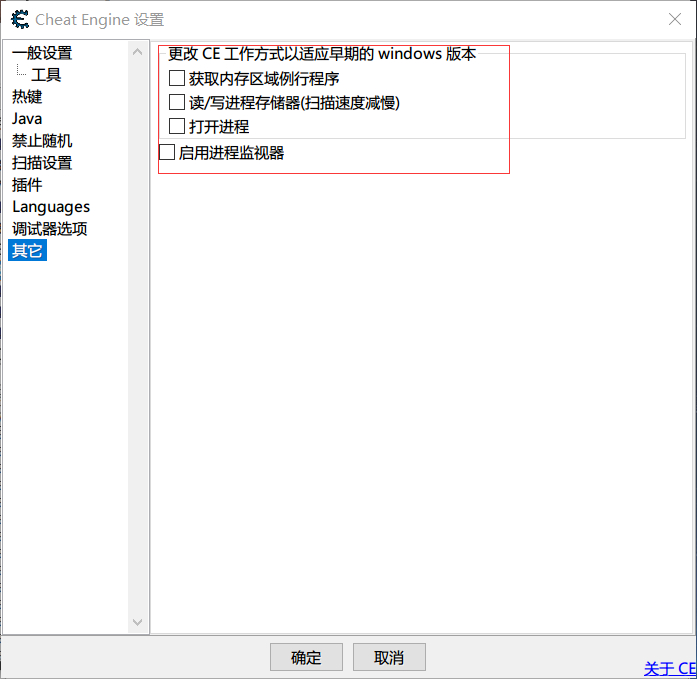Viewport: 697px width, 679px height.
Task: Close the Cheat Engine settings window
Action: (675, 19)
